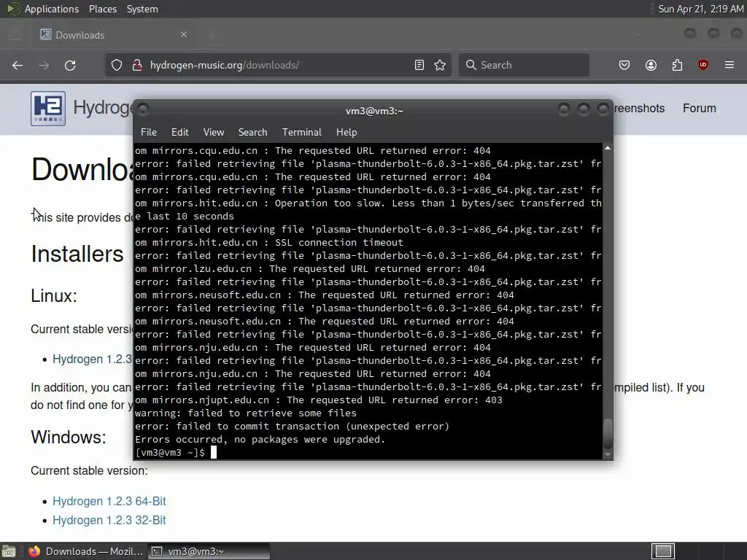Screen dimensions: 747x560
Task: Open uBlock Origin extension icon
Action: 703,65
